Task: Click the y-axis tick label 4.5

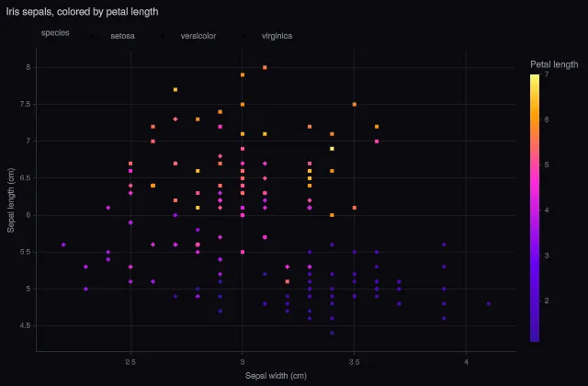Action: click(x=25, y=325)
